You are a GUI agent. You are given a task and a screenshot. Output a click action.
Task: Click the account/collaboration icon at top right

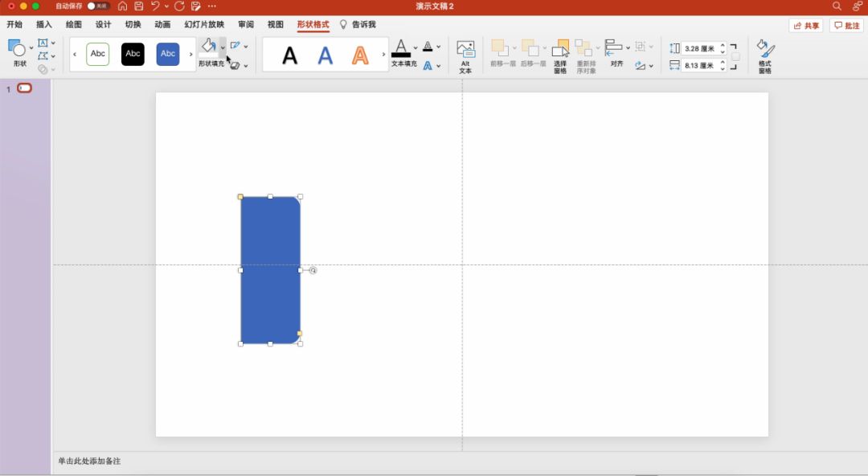(858, 6)
